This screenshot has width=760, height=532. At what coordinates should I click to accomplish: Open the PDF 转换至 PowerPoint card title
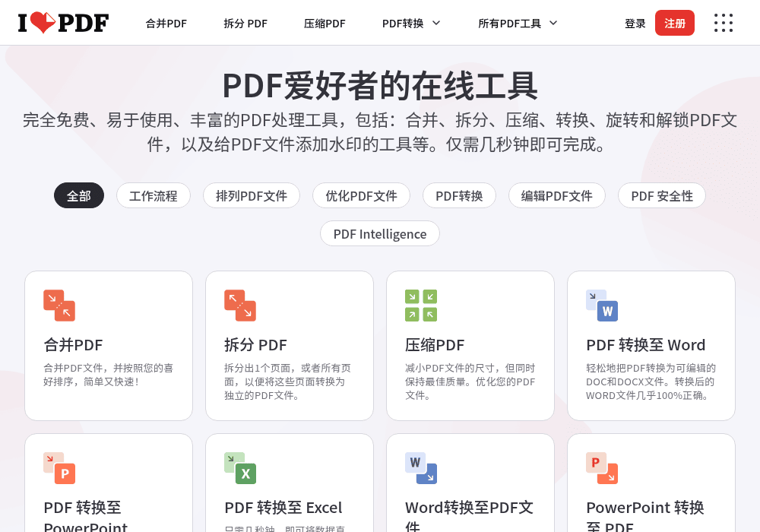click(x=85, y=516)
